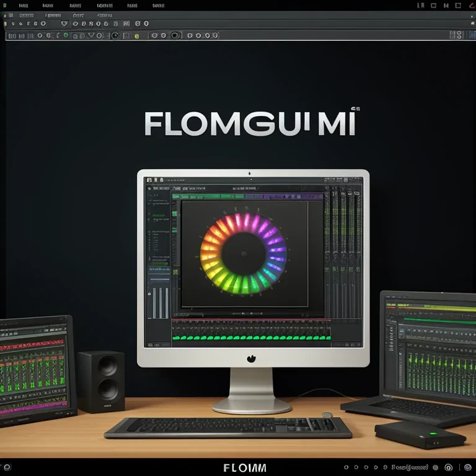Click the play triangle icon in the bottom bar
This screenshot has width=476, height=476.
click(376, 467)
